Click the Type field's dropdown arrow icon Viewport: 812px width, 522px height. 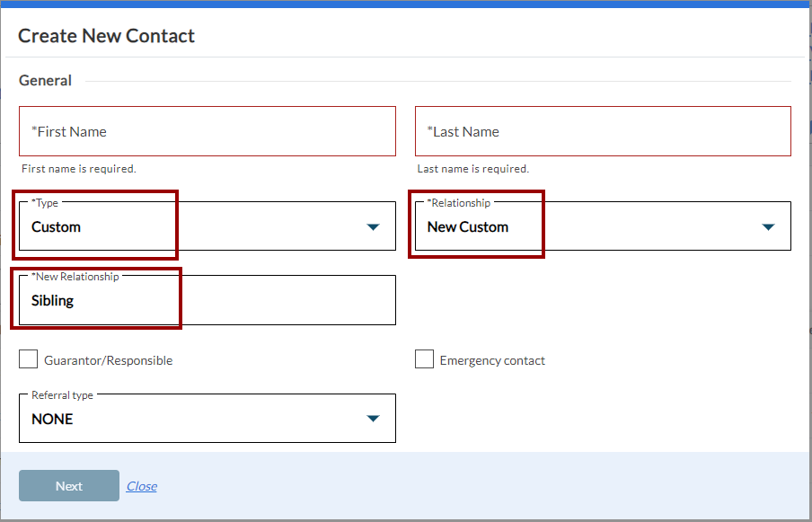tap(374, 227)
